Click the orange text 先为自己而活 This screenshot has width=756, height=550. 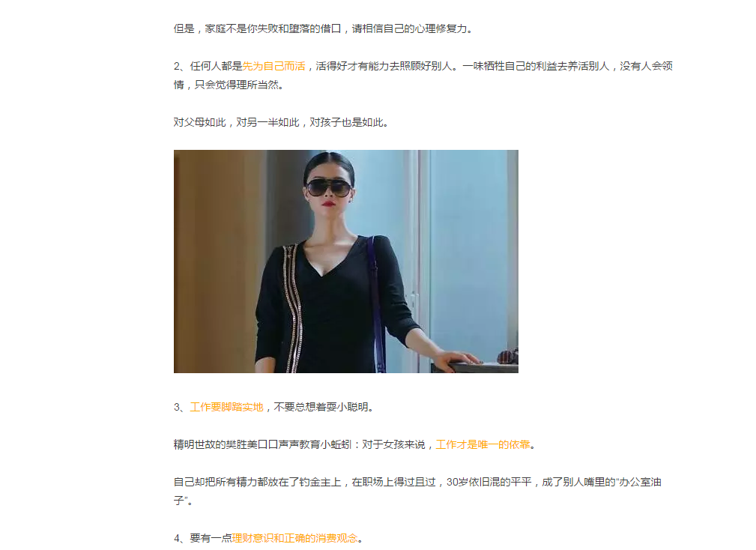pos(274,66)
